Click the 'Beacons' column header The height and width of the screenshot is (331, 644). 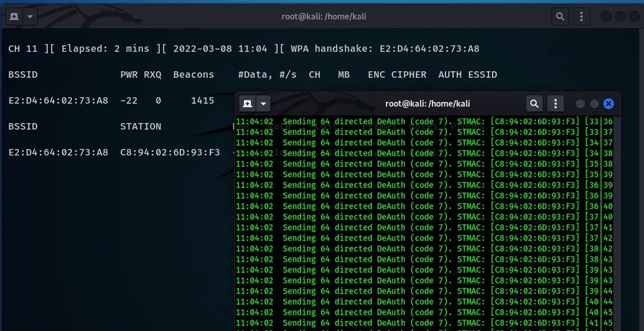click(x=193, y=75)
